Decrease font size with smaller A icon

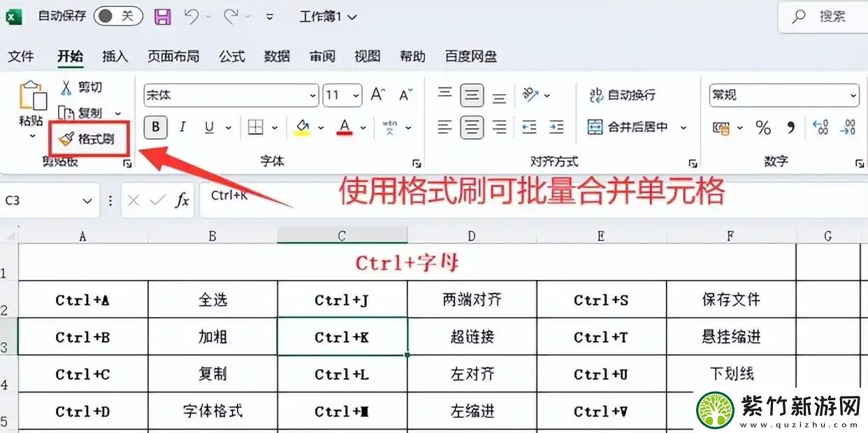tap(405, 95)
